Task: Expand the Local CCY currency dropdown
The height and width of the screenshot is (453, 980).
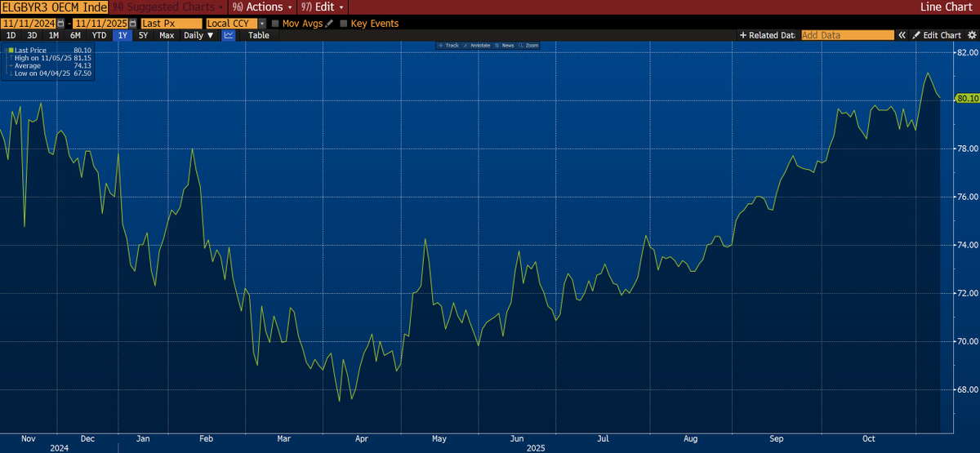Action: [262, 24]
